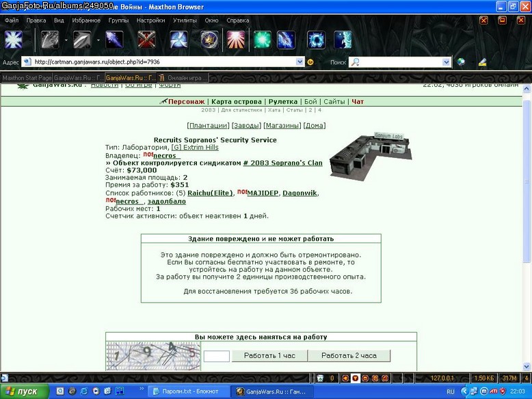532x399 pixels.
Task: Switch to the Maxthon Start Page tab
Action: (x=27, y=78)
